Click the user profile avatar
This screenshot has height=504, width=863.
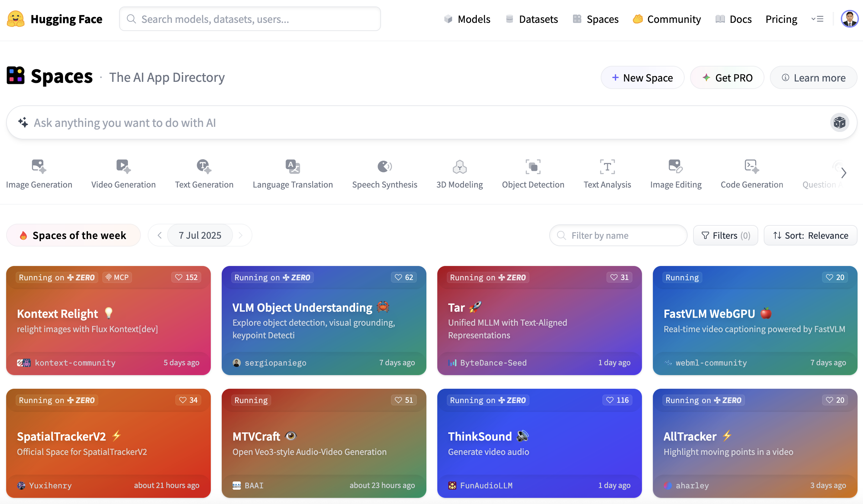pos(849,19)
